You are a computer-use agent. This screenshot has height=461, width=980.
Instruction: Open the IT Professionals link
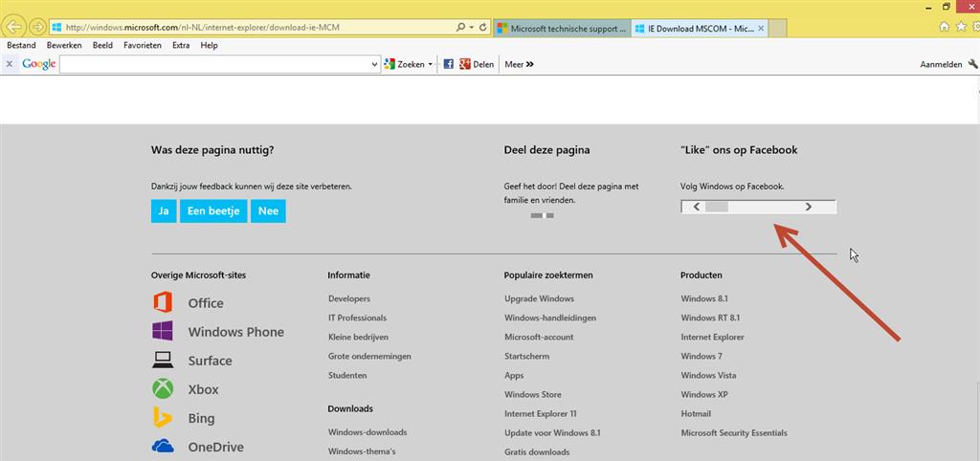pyautogui.click(x=357, y=318)
